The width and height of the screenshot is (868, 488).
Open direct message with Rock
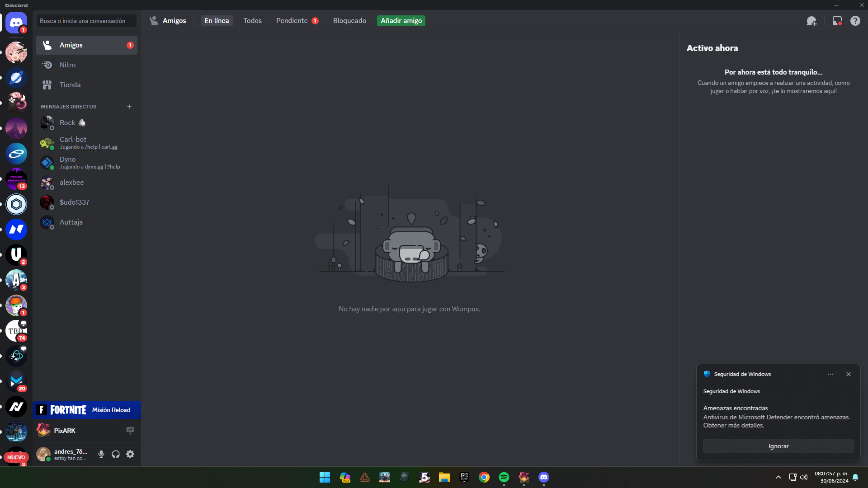[x=87, y=123]
